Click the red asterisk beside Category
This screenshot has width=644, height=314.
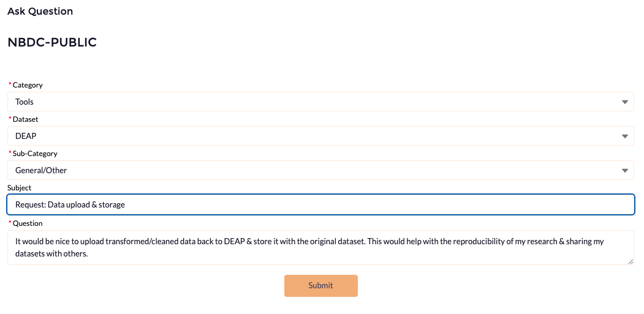[x=10, y=84]
